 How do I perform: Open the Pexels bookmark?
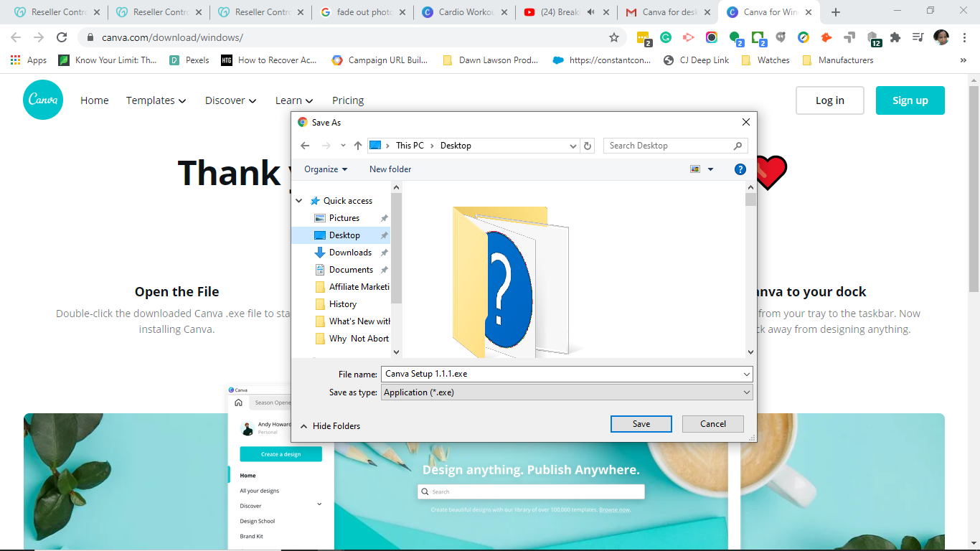pyautogui.click(x=189, y=60)
